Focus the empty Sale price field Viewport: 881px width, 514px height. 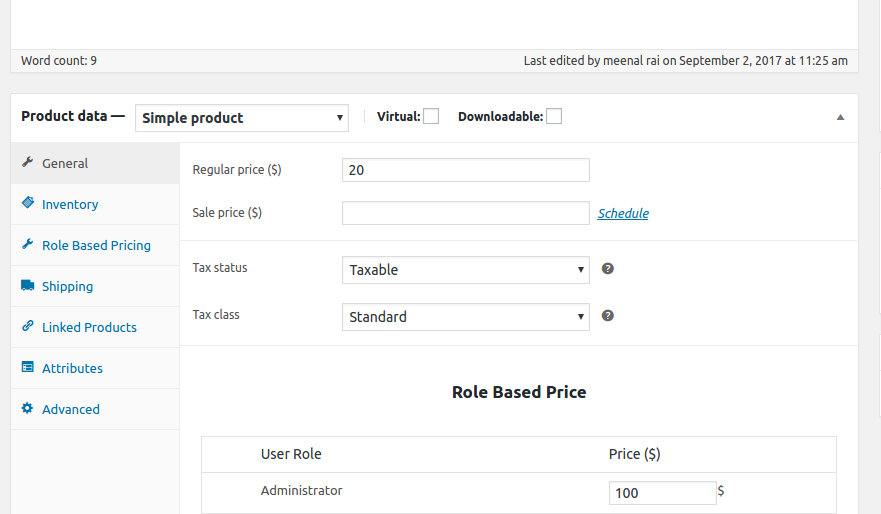tap(466, 213)
